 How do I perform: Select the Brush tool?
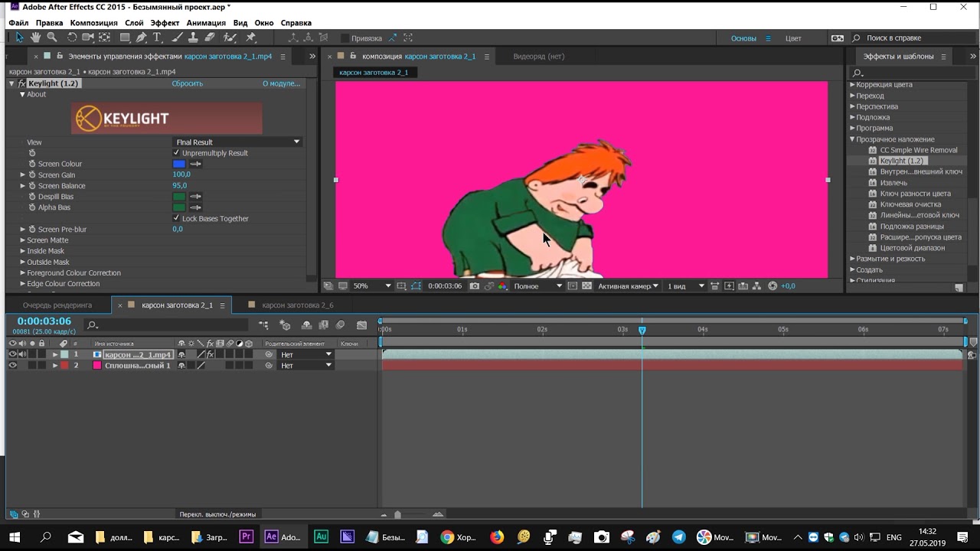[177, 37]
